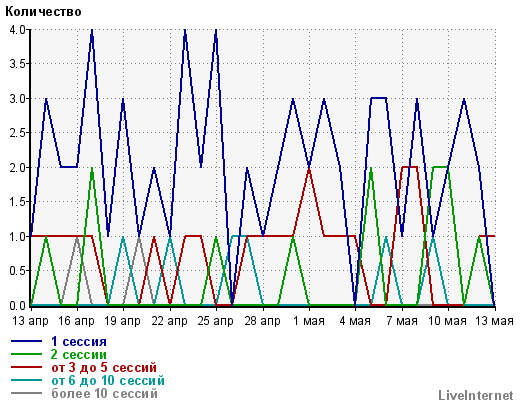
Task: Click the '28 апр' axis date
Action: click(262, 321)
